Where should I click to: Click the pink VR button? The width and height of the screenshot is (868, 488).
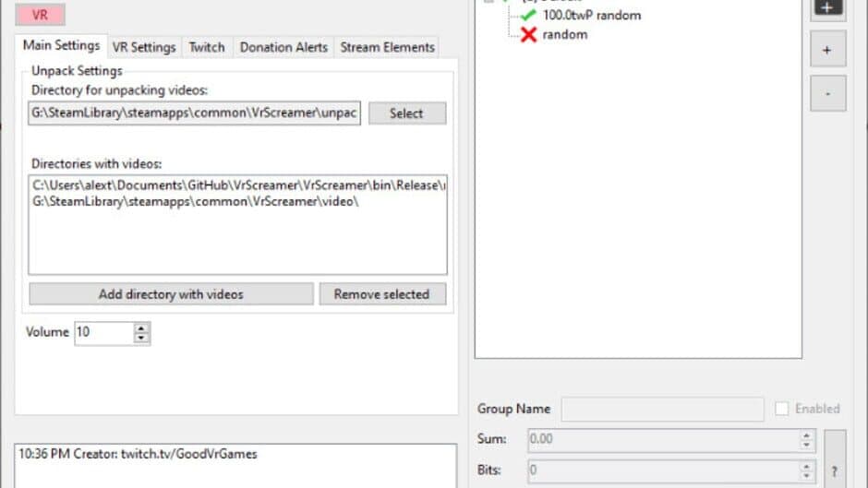40,15
